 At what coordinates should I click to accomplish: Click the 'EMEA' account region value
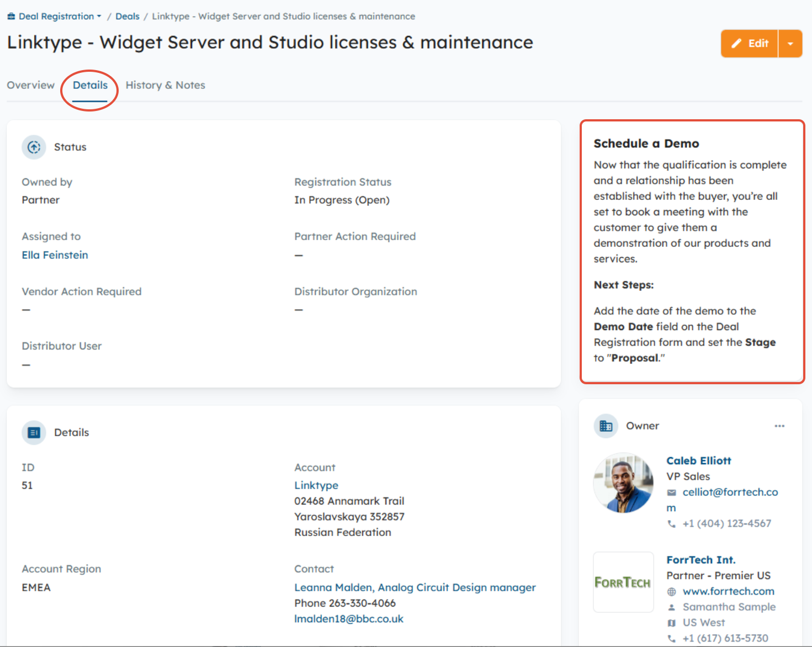[x=36, y=587]
